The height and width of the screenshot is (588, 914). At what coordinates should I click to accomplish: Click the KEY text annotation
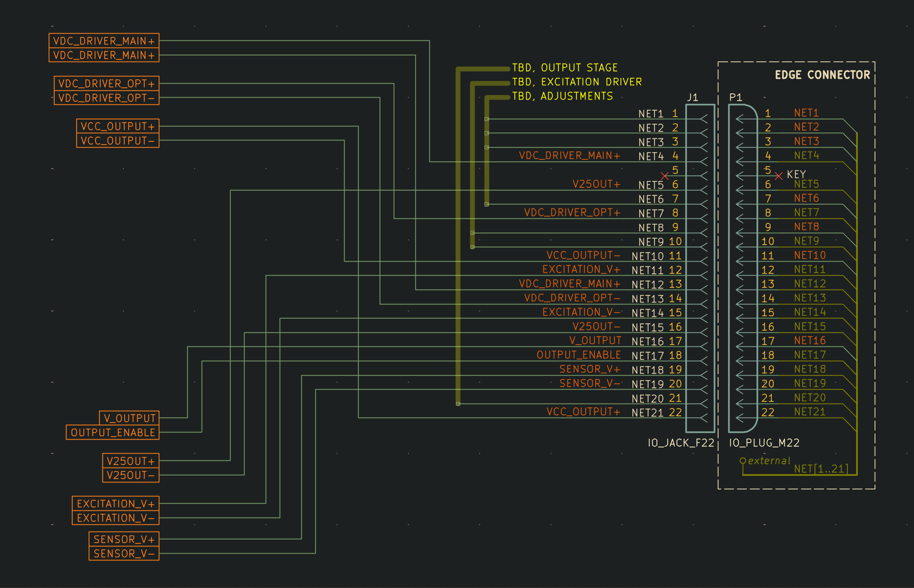tap(796, 174)
